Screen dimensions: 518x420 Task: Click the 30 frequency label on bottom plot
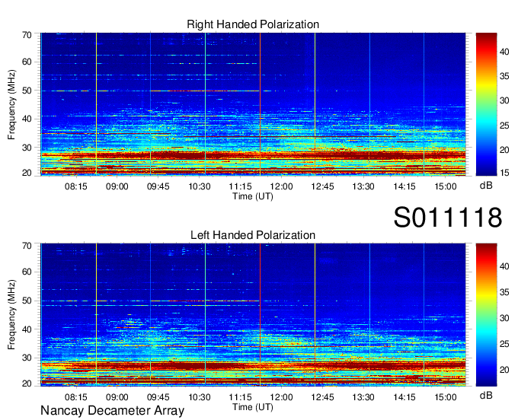pos(27,358)
